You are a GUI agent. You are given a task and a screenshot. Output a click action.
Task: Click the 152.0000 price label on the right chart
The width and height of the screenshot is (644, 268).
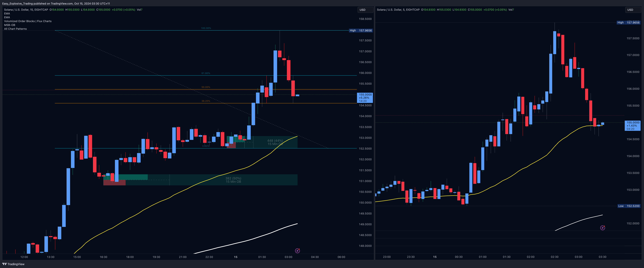point(633,223)
